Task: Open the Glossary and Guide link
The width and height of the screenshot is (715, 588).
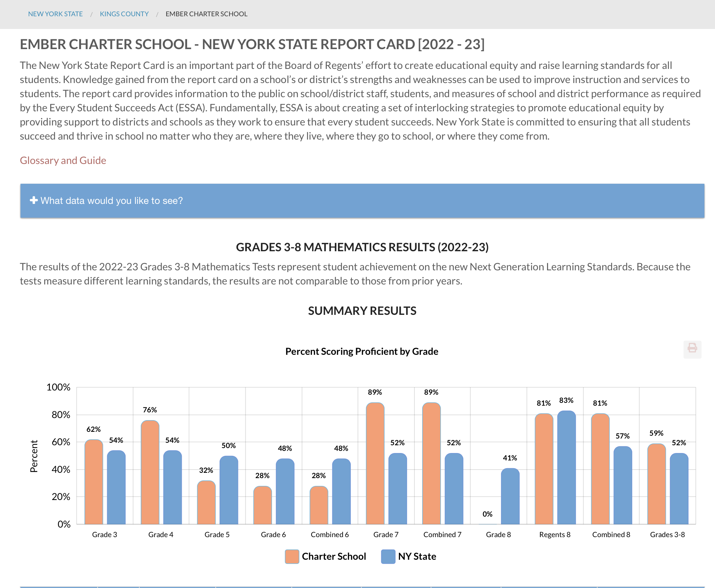Action: 63,160
